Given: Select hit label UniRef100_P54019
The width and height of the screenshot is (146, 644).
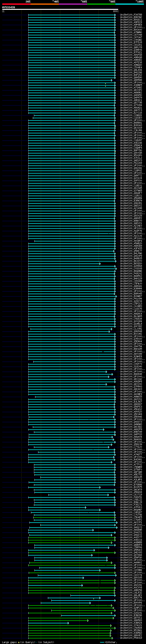Looking at the screenshot, I should coord(131,638).
